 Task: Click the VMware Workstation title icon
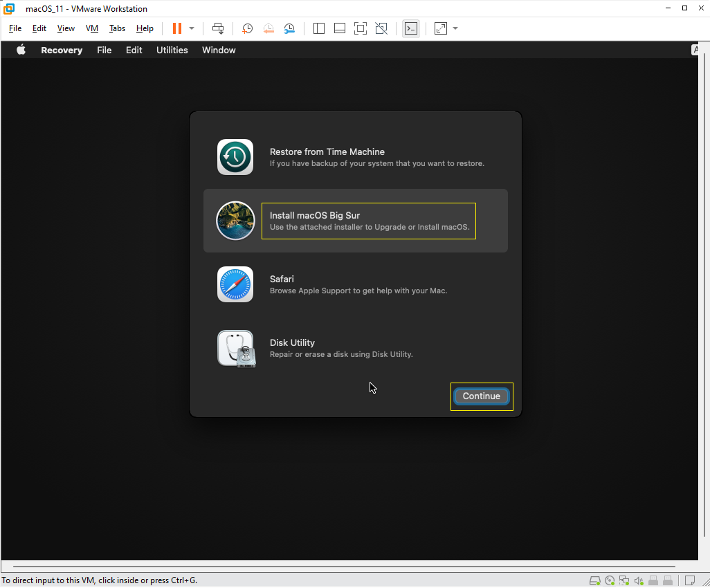click(9, 8)
